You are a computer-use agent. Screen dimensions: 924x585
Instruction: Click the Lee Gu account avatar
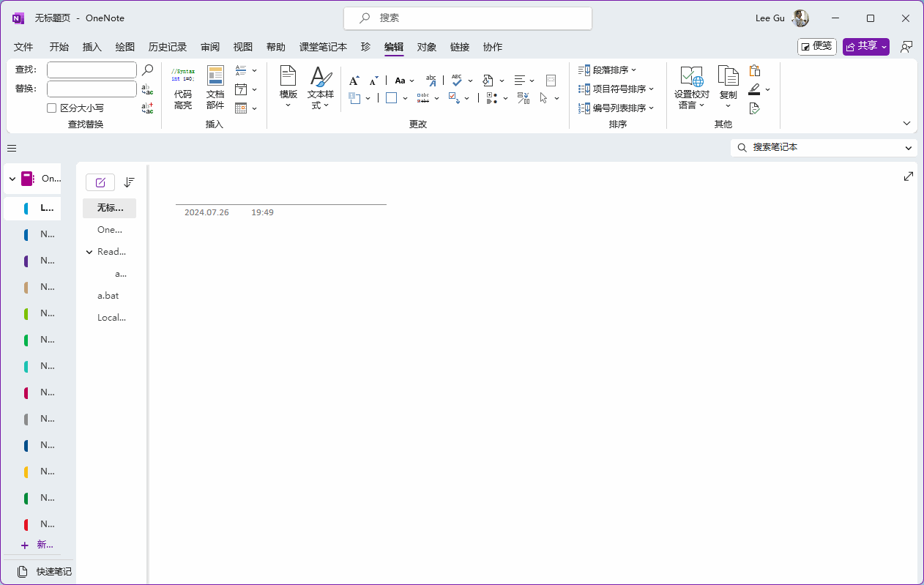click(x=801, y=18)
